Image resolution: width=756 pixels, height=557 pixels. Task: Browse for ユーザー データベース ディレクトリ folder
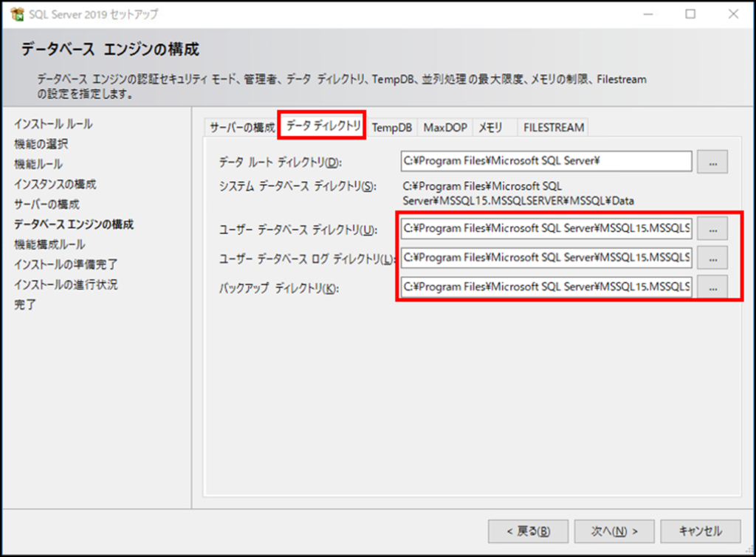pyautogui.click(x=712, y=229)
